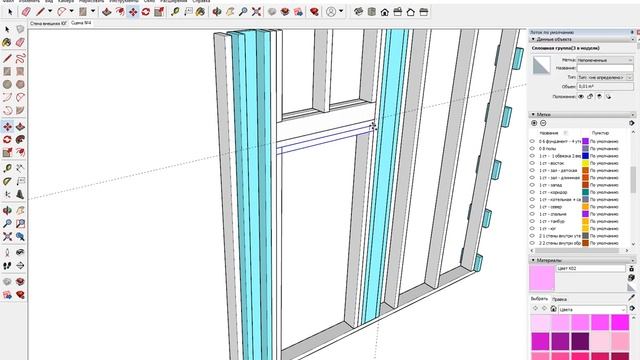Choose the Protractor tool in left toolbar
640x360 pixels.
click(7, 181)
